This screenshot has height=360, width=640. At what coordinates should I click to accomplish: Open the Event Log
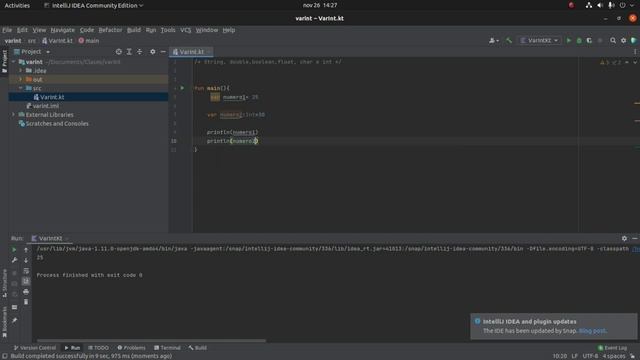pyautogui.click(x=612, y=348)
